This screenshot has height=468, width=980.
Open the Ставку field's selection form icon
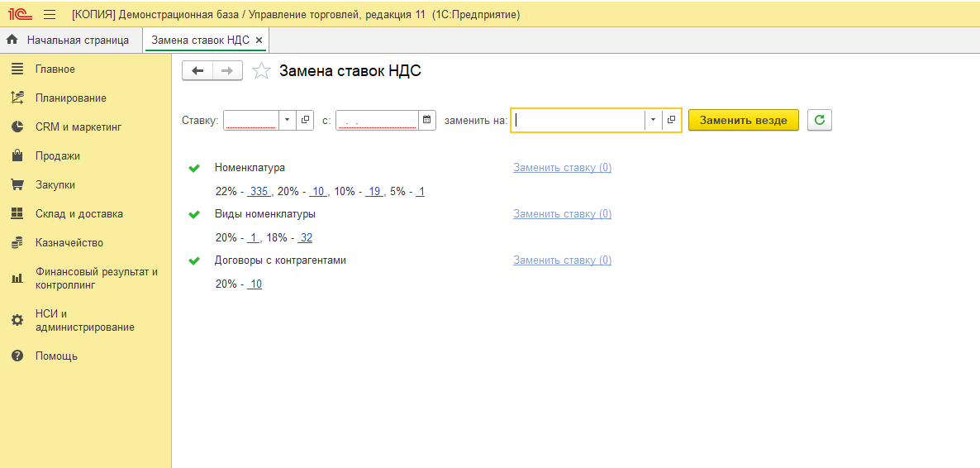tap(305, 120)
